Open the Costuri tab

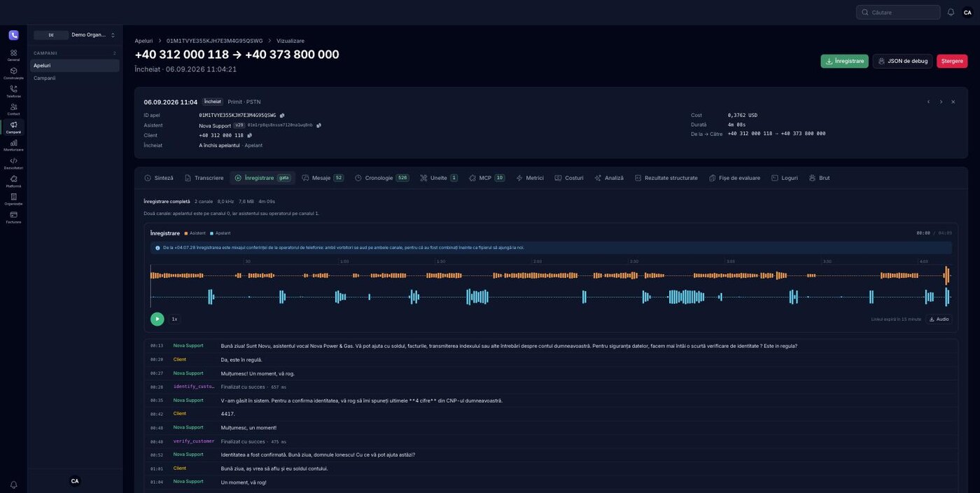click(569, 178)
